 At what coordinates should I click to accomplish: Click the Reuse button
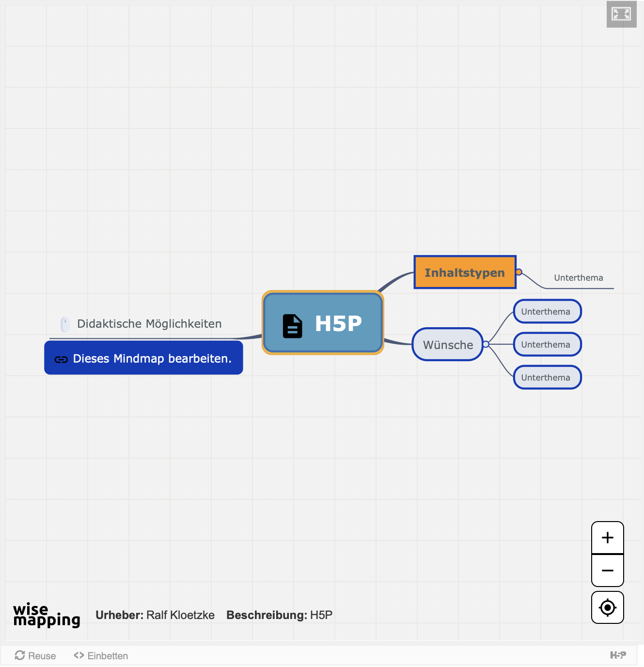[x=35, y=656]
